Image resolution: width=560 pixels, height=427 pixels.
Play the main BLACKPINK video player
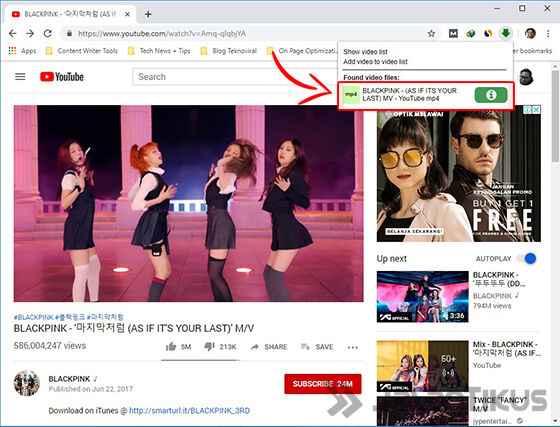coord(189,204)
